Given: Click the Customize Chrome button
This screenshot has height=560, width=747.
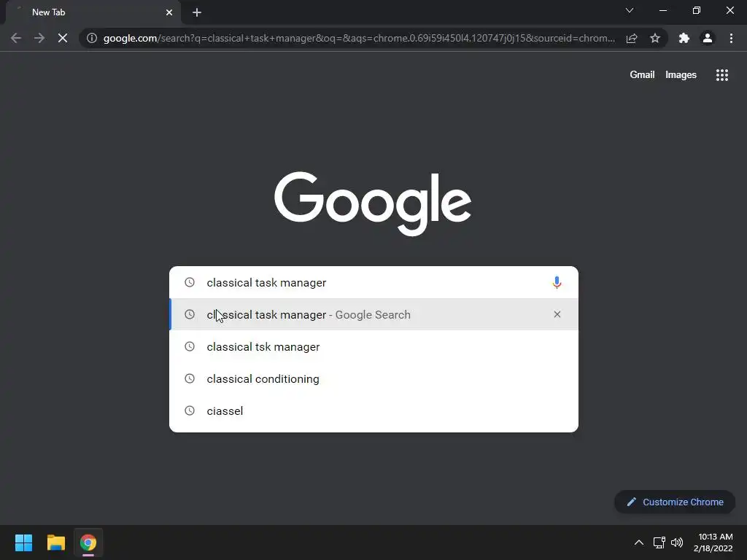Looking at the screenshot, I should pyautogui.click(x=675, y=502).
